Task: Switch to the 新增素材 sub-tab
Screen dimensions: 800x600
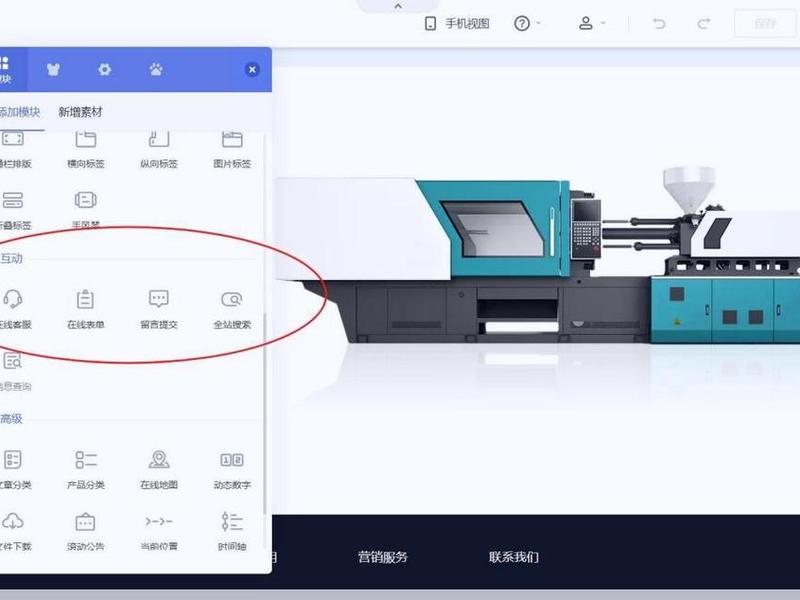Action: pos(80,112)
